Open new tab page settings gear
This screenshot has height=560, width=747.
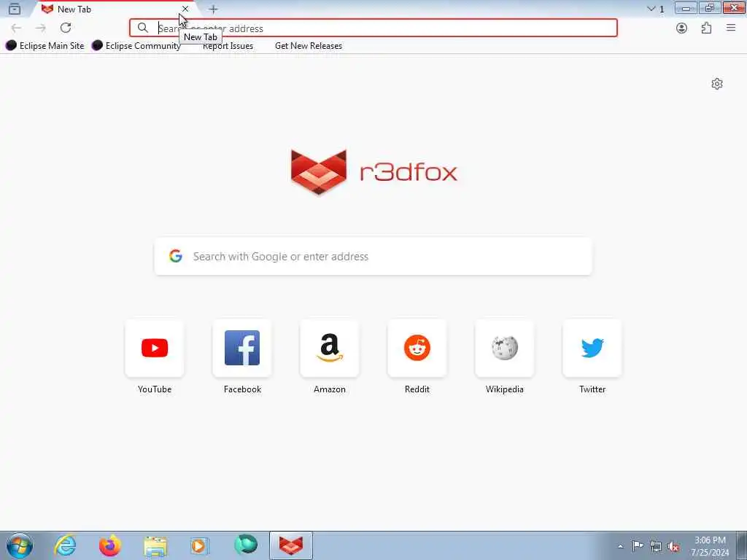717,84
